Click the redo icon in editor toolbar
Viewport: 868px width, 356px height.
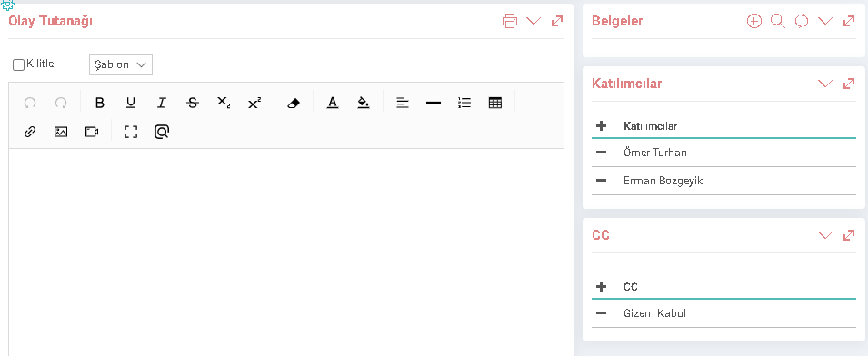point(61,103)
